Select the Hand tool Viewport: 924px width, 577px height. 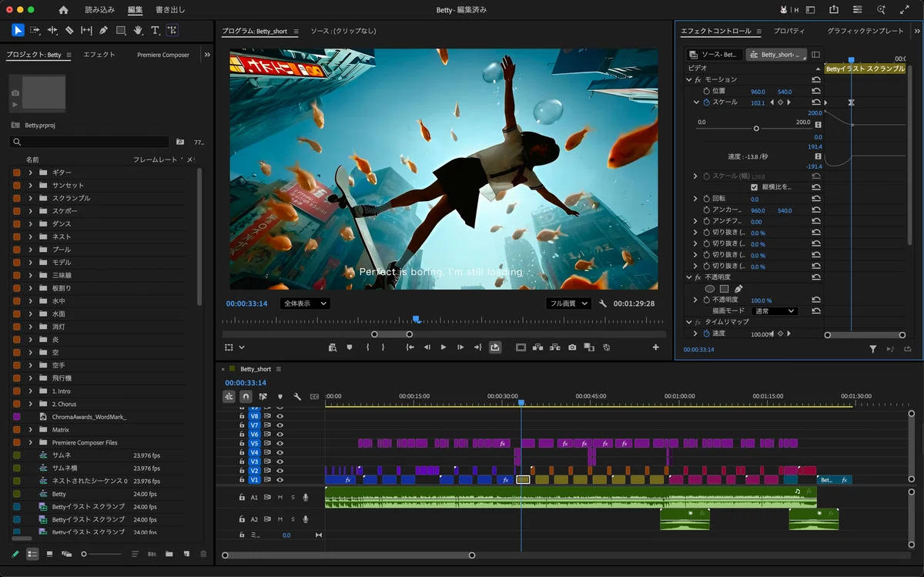coord(138,30)
